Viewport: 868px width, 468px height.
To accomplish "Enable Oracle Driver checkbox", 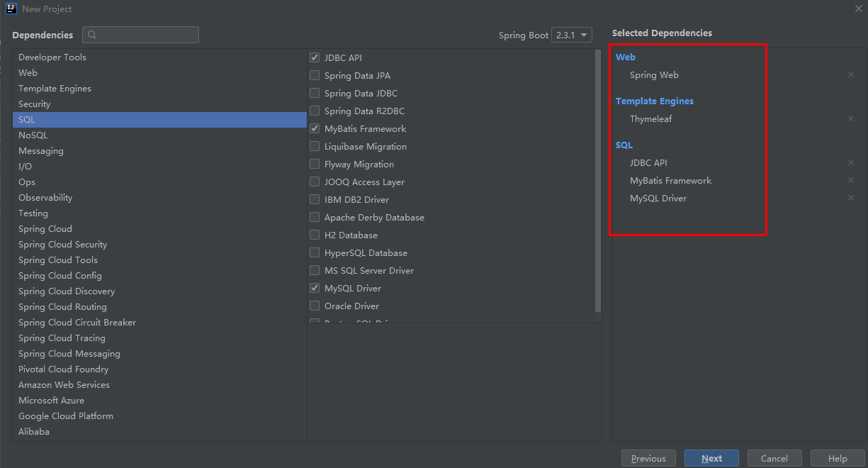I will click(x=315, y=306).
